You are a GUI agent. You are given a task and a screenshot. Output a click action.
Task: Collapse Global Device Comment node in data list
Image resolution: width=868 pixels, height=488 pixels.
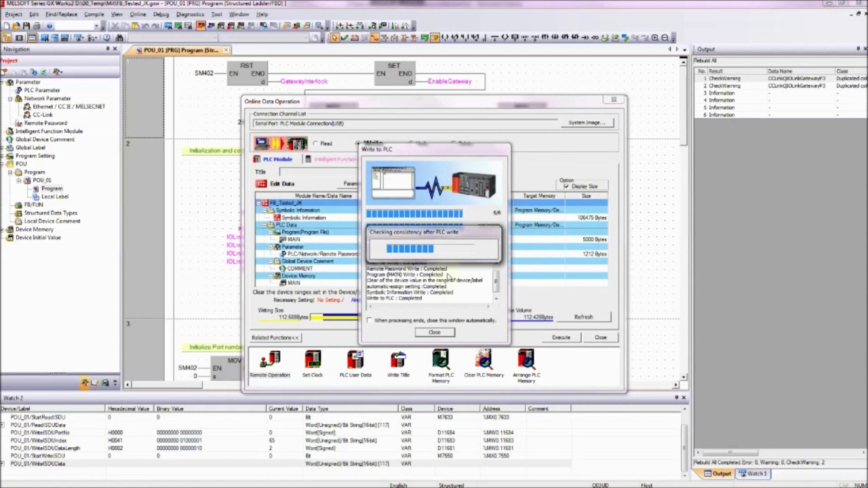pos(269,262)
